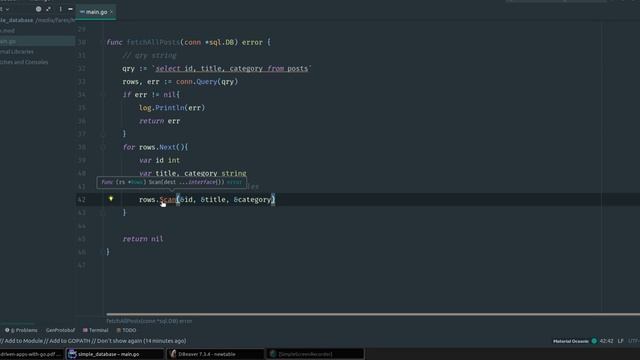Close the main.go tab
The image size is (640, 360).
click(111, 12)
